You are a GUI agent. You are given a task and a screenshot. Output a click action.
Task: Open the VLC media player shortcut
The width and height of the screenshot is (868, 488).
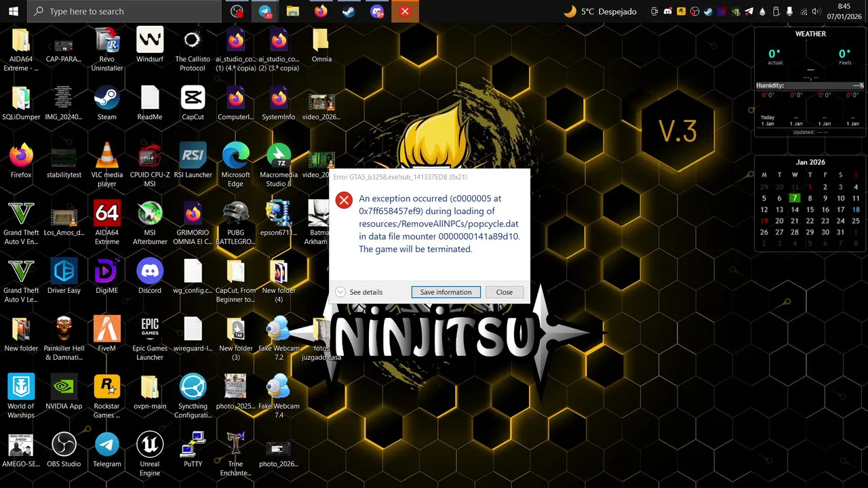pos(107,165)
